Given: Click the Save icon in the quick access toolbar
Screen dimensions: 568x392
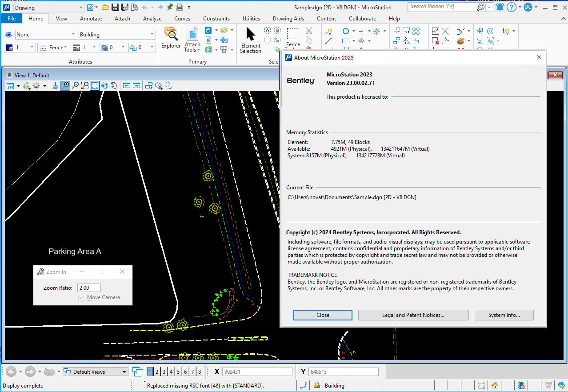Looking at the screenshot, I should 115,8.
